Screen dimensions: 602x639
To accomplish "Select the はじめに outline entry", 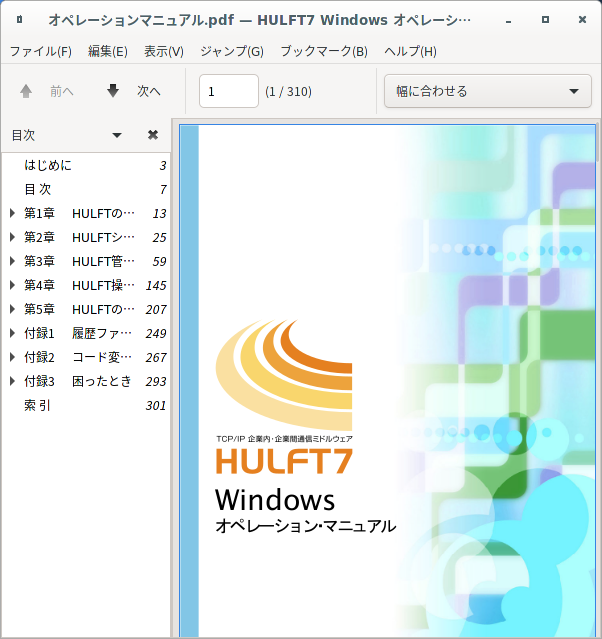I will pyautogui.click(x=86, y=165).
